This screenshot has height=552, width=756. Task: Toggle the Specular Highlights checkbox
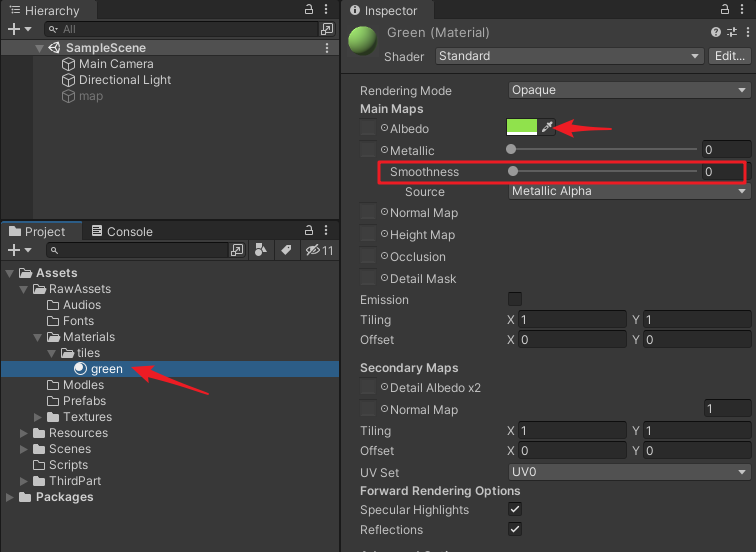[x=515, y=509]
